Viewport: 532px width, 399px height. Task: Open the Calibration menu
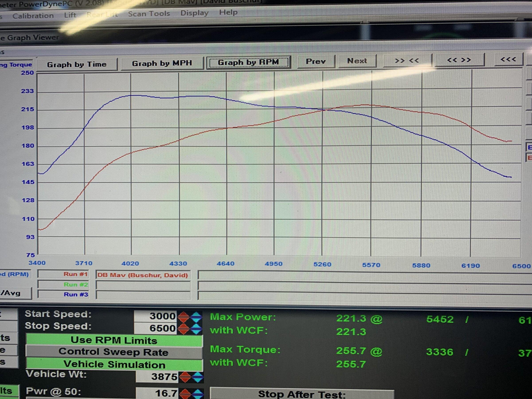[33, 16]
